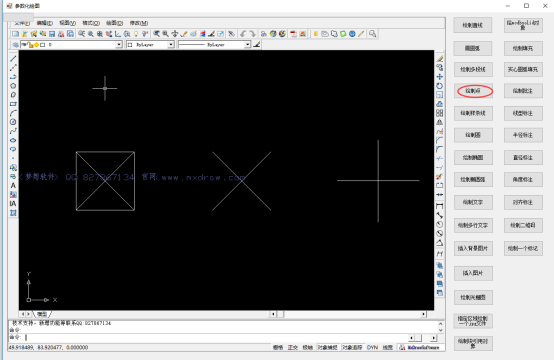Viewport: 554px width, 360px height.
Task: Click in the 命令 command line input field
Action: click(216, 337)
